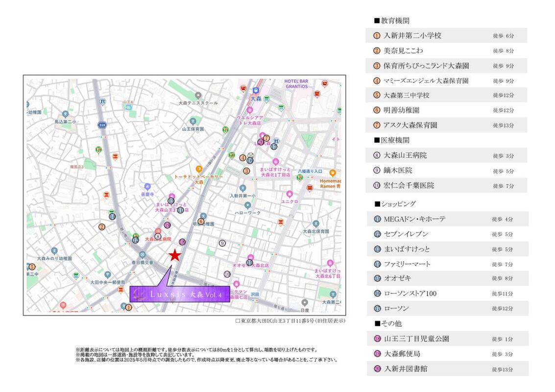The height and width of the screenshot is (392, 555).
Task: Select map marker 3 on the map
Action: point(246,171)
